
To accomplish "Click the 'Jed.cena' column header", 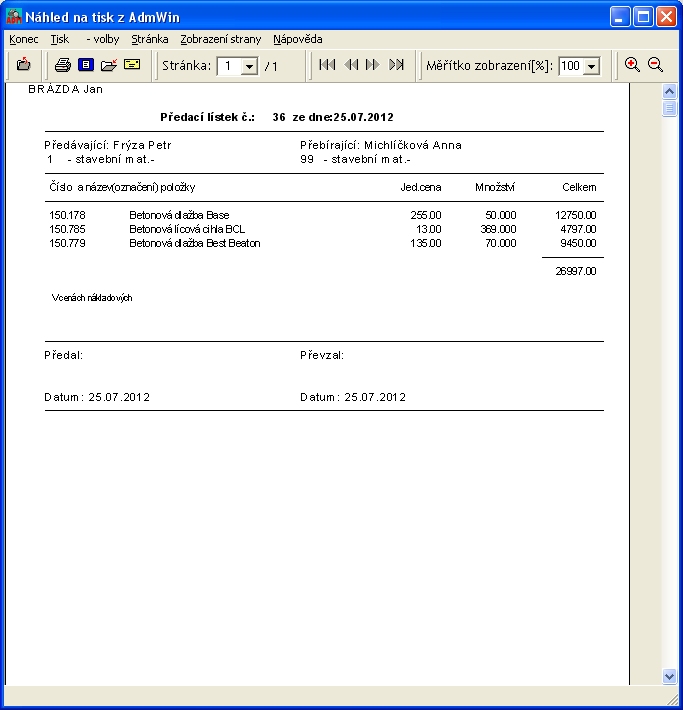I will 421,187.
